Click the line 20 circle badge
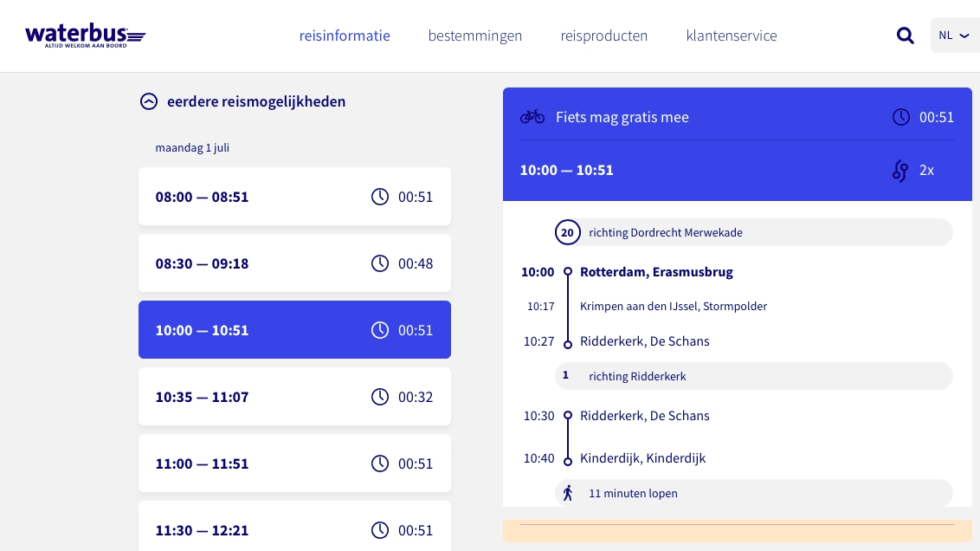Image resolution: width=980 pixels, height=551 pixels. point(567,232)
